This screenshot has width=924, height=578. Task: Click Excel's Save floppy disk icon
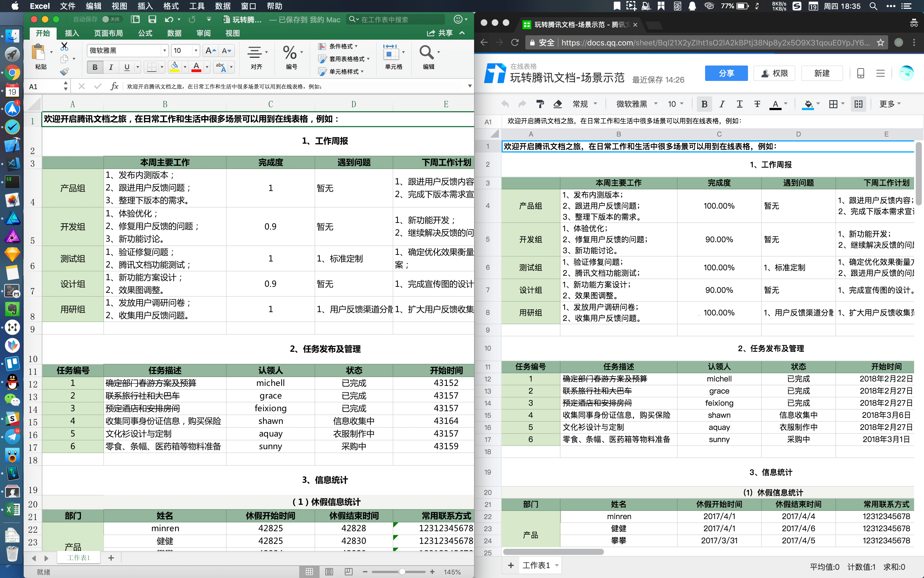[152, 20]
